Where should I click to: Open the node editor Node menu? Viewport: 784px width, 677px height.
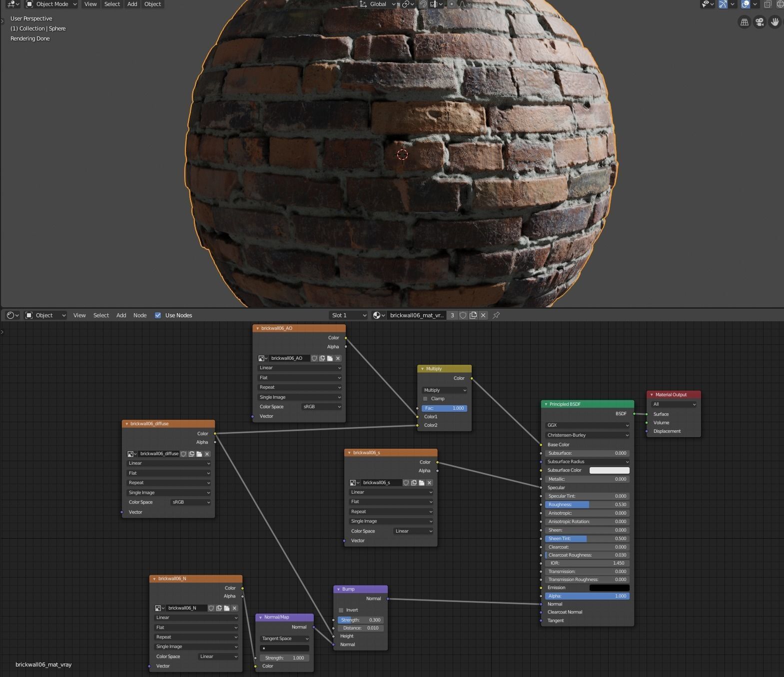[x=140, y=315]
